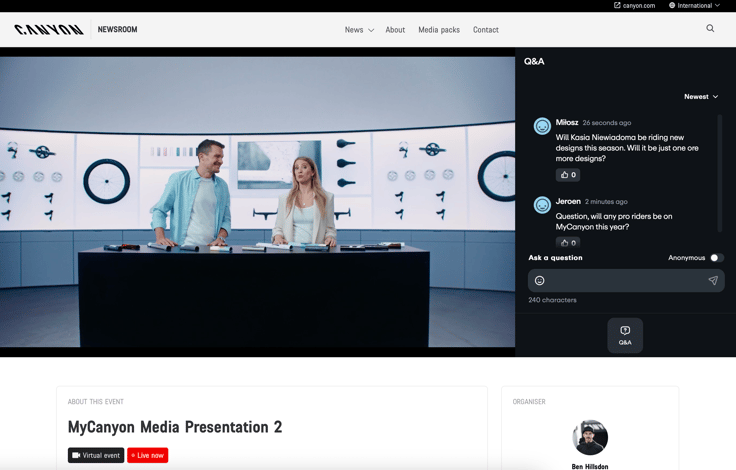The height and width of the screenshot is (470, 736).
Task: Open the Contact page
Action: (486, 30)
